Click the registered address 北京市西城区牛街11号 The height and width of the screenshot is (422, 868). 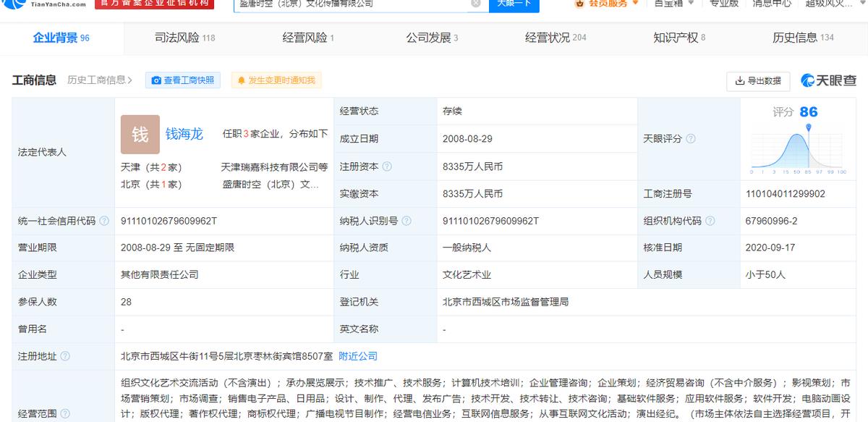[227, 356]
